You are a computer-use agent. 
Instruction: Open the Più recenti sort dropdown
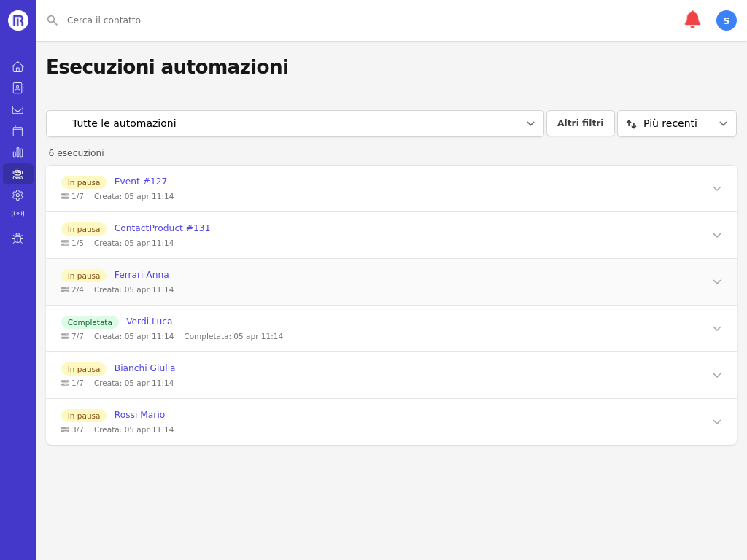pos(676,123)
